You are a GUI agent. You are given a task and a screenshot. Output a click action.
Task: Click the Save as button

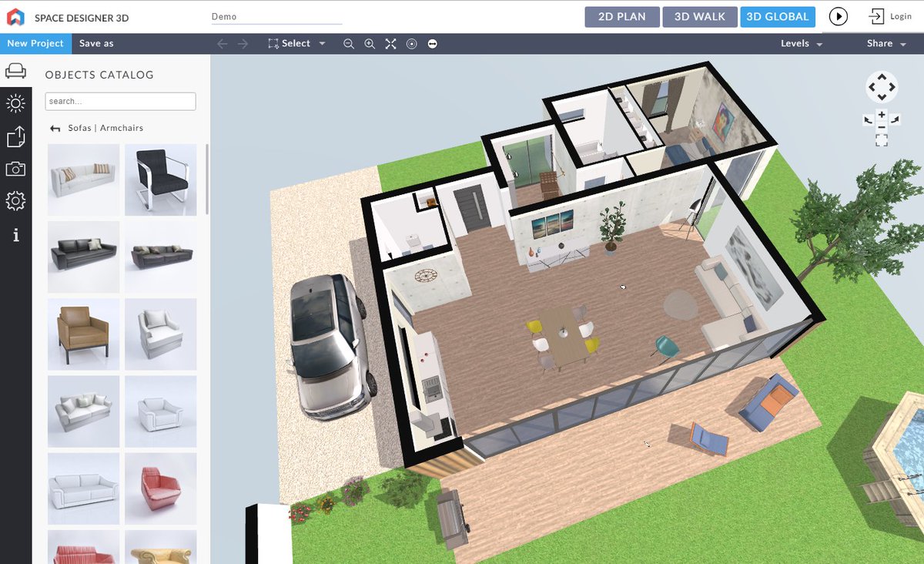pyautogui.click(x=96, y=44)
